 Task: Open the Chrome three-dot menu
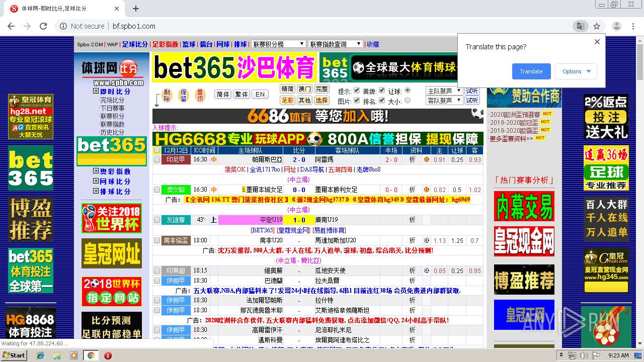[633, 26]
